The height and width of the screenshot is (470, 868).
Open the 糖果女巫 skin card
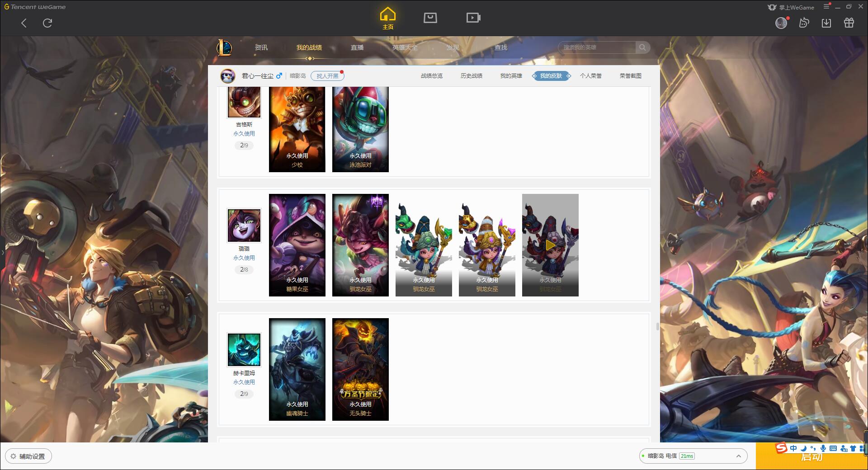297,245
